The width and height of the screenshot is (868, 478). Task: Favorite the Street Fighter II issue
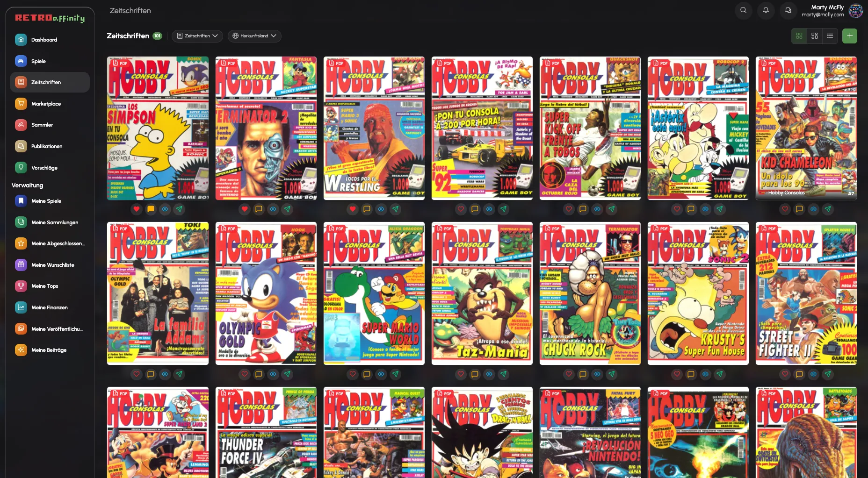tap(785, 374)
